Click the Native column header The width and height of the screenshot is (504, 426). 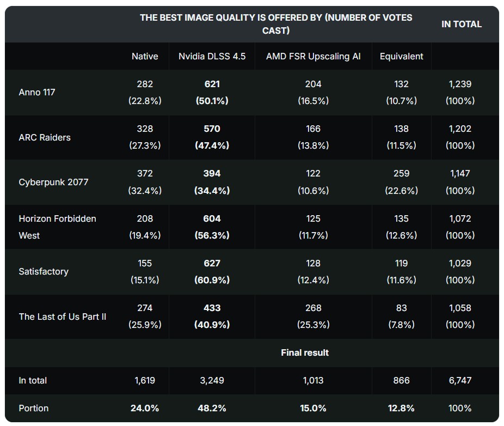145,56
